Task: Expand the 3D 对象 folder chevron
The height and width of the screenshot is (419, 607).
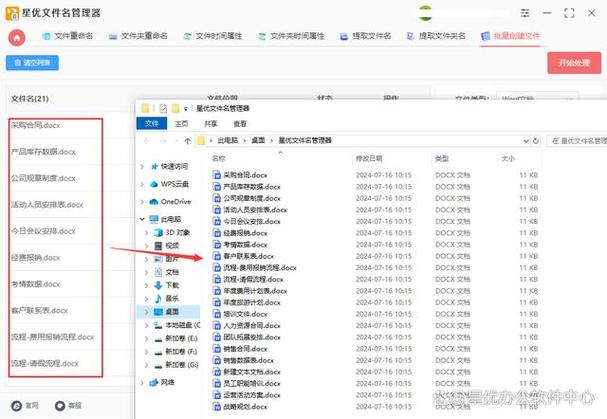Action: 147,233
